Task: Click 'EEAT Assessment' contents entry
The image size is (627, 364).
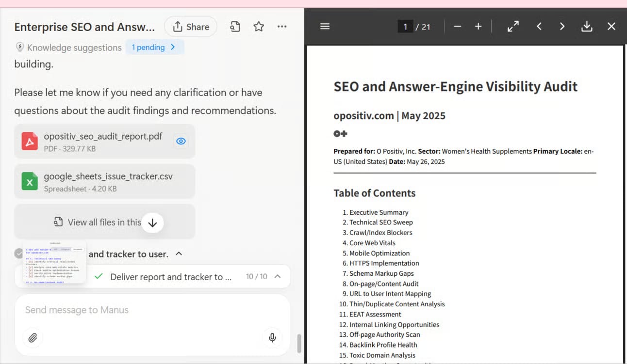Action: coord(375,314)
